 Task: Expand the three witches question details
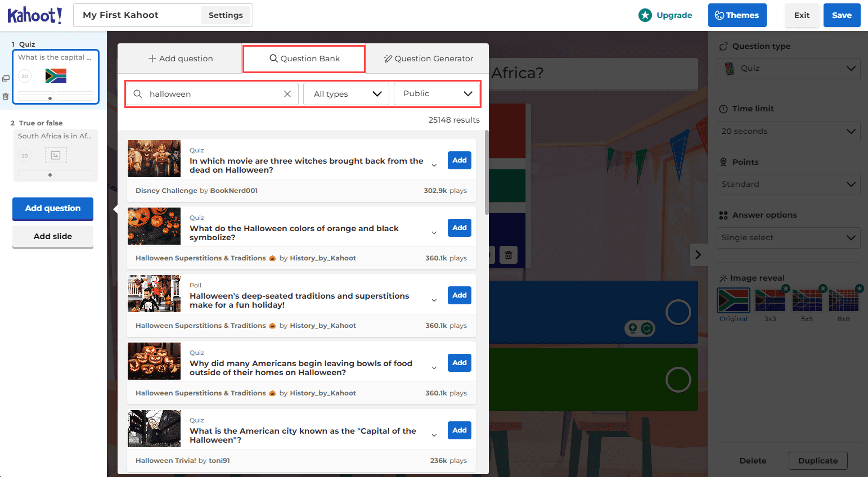point(434,165)
